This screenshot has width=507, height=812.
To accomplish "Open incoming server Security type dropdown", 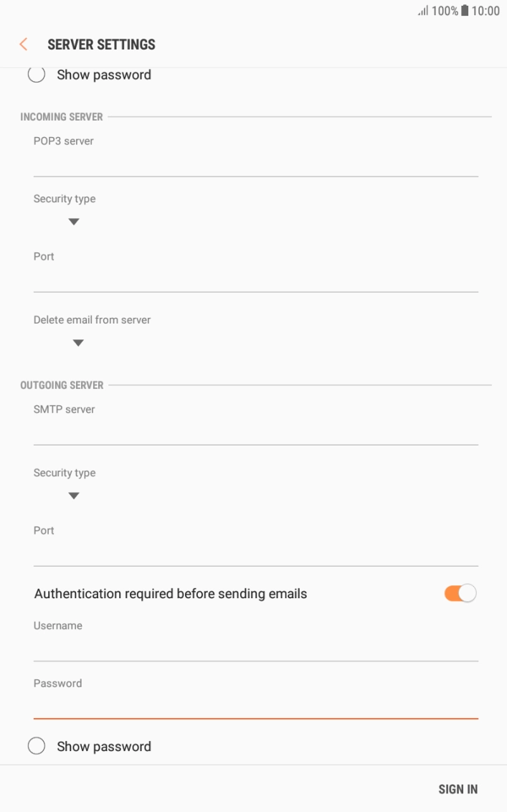I will [73, 222].
